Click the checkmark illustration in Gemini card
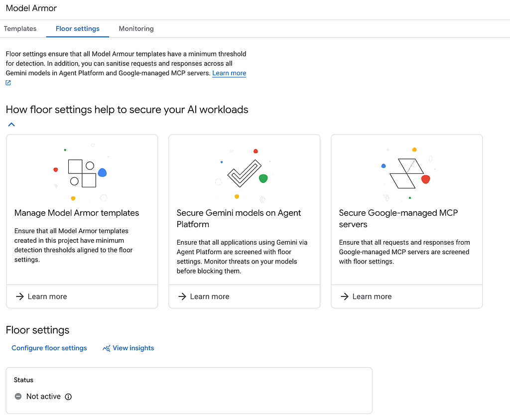The width and height of the screenshot is (510, 420). [x=244, y=174]
